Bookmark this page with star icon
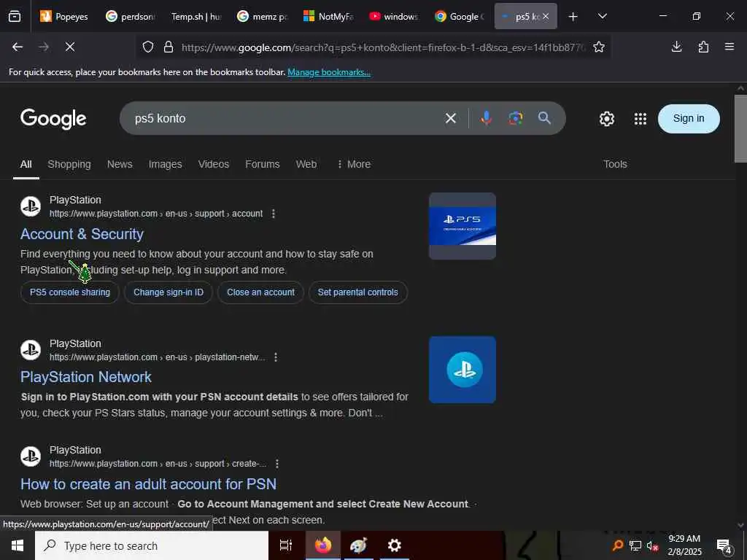 [599, 47]
